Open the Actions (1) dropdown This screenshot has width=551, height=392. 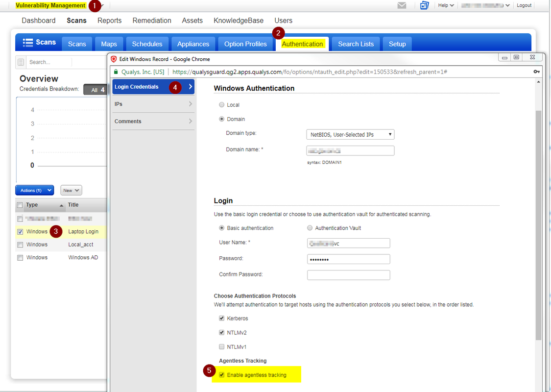pos(34,190)
